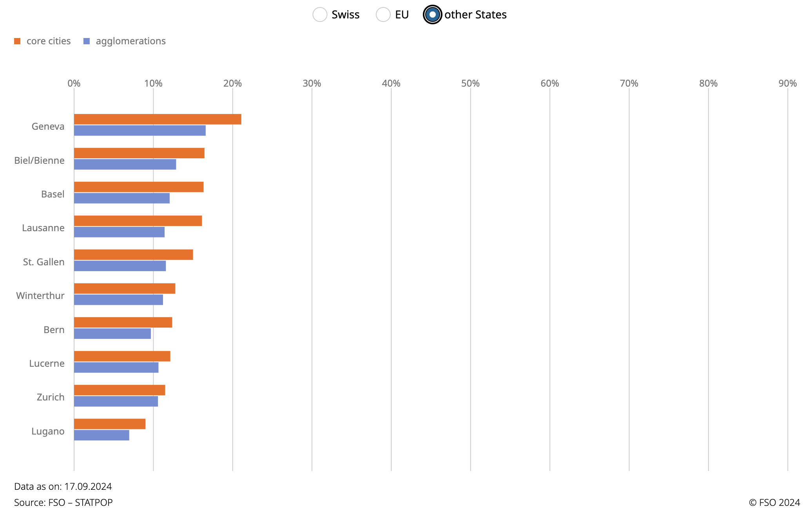The image size is (812, 518).
Task: Toggle the core cities legend swatch
Action: click(x=17, y=41)
